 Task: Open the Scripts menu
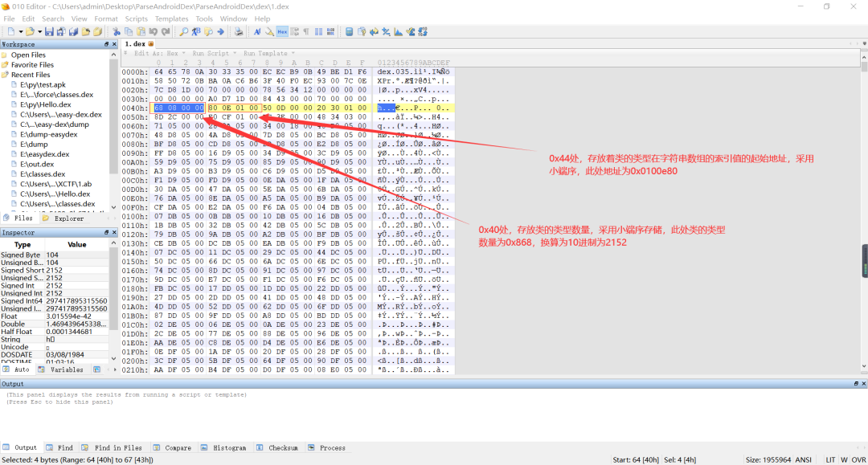[136, 18]
